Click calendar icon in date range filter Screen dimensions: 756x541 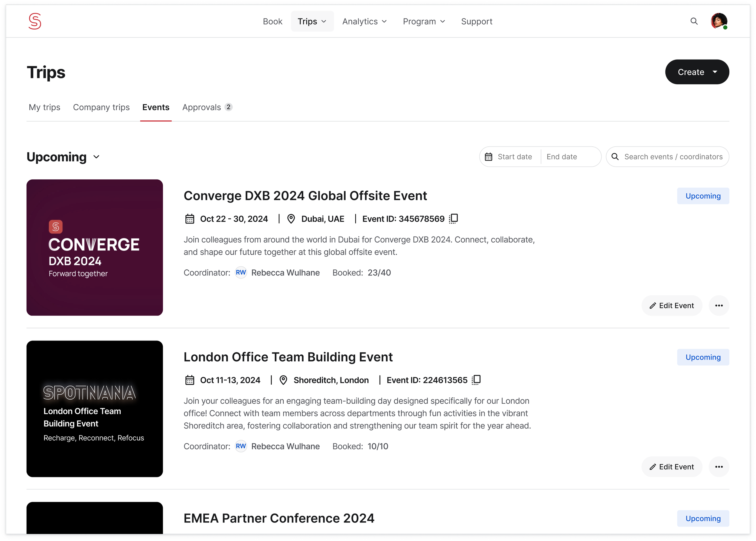pyautogui.click(x=488, y=157)
